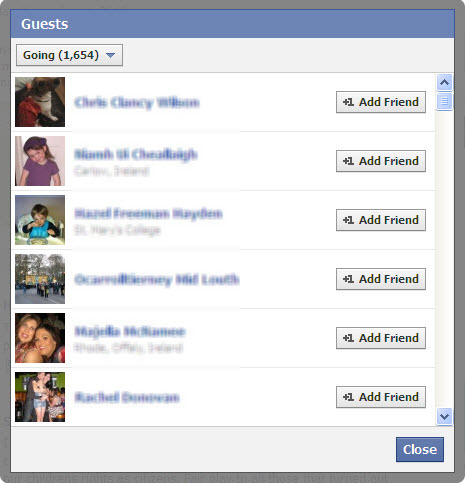
Task: Open the girl in purple shirt profile picture
Action: [x=40, y=161]
